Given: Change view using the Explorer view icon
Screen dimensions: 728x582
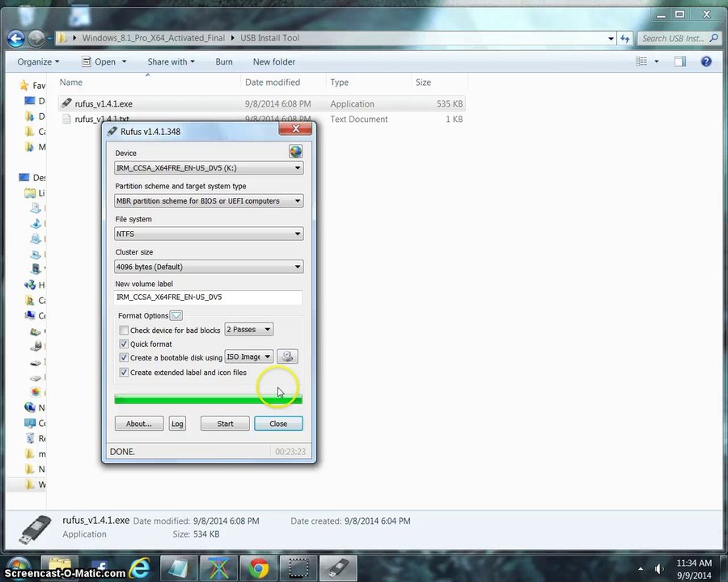Looking at the screenshot, I should [641, 61].
